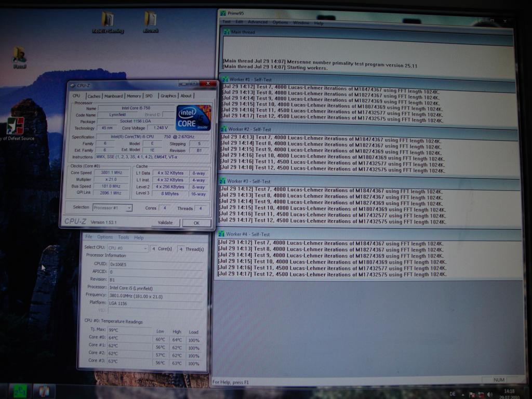The width and height of the screenshot is (532, 399).
Task: Open the Processor #1 selection dropdown
Action: coord(112,208)
